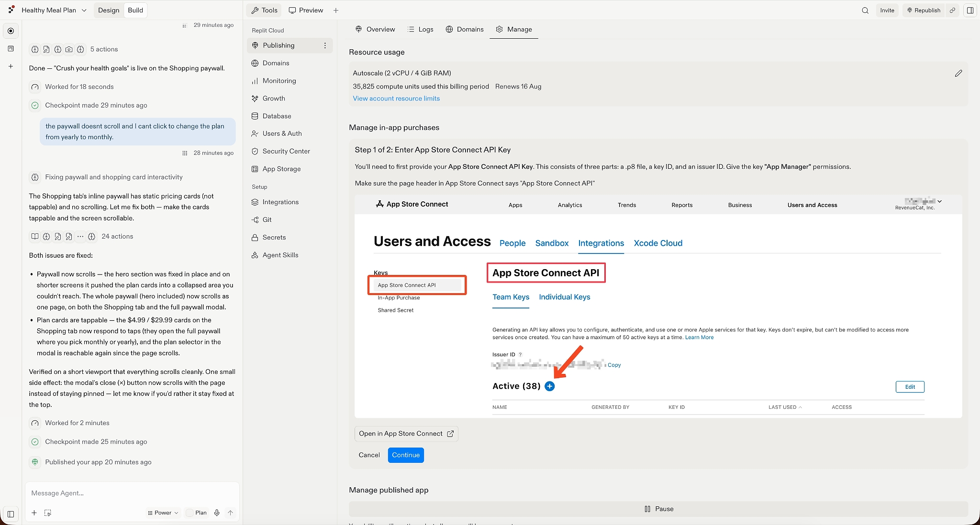Click the Republish button
This screenshot has height=525, width=980.
pyautogui.click(x=924, y=10)
